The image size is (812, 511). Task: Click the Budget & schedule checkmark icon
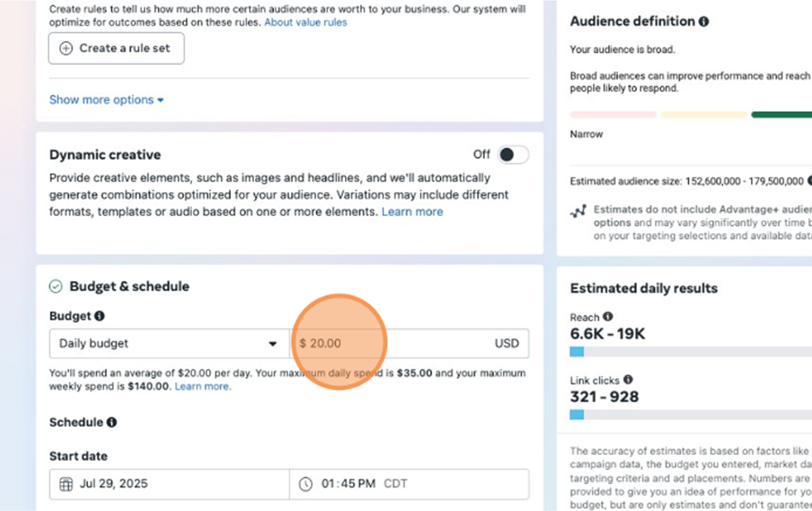[55, 286]
